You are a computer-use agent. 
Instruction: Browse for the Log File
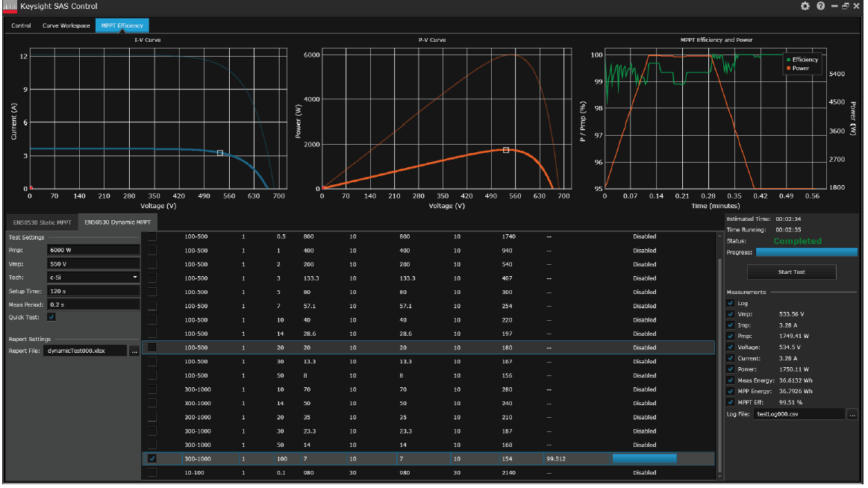pyautogui.click(x=852, y=415)
